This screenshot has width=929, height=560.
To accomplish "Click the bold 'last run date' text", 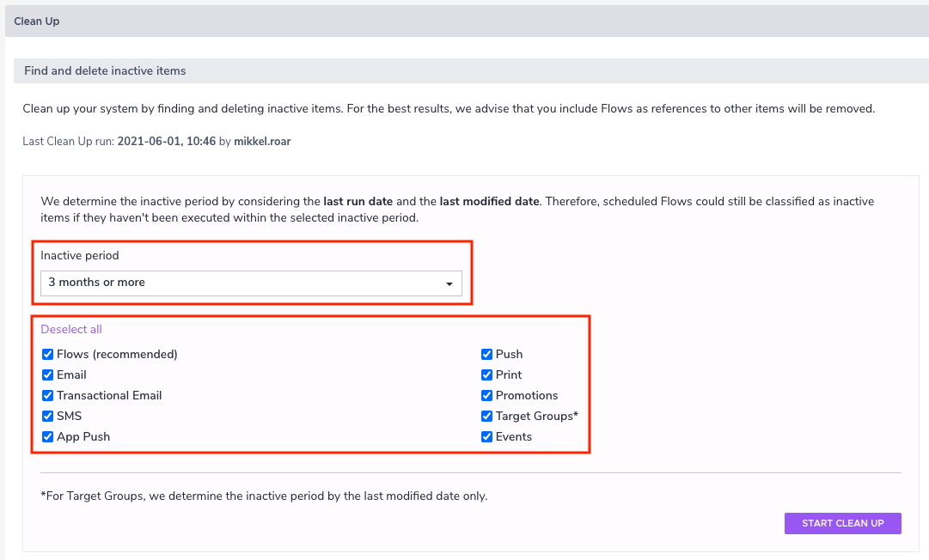I will click(x=358, y=201).
